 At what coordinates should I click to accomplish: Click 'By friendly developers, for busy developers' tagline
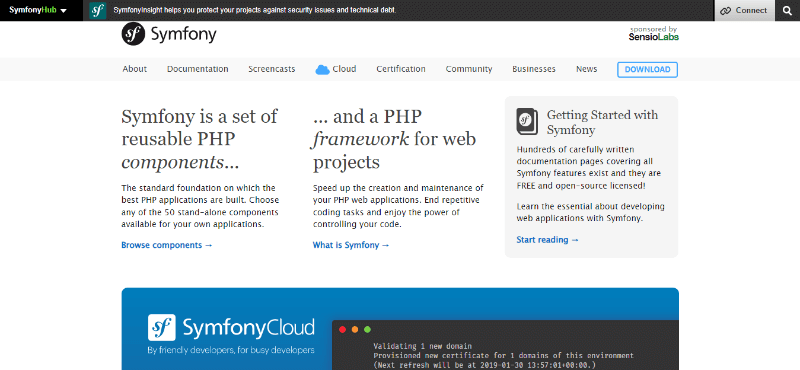pos(231,351)
